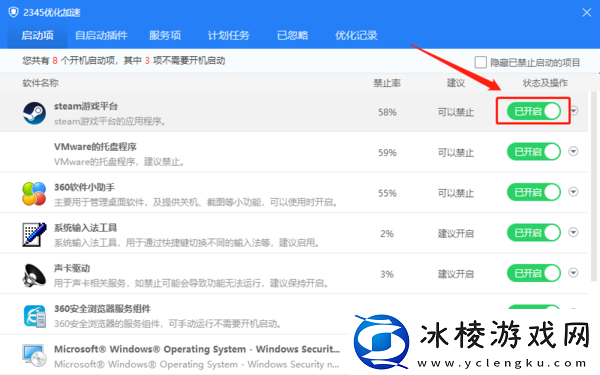The height and width of the screenshot is (375, 600).
Task: Expand options arrow for 360软件小助手 row
Action: click(573, 192)
